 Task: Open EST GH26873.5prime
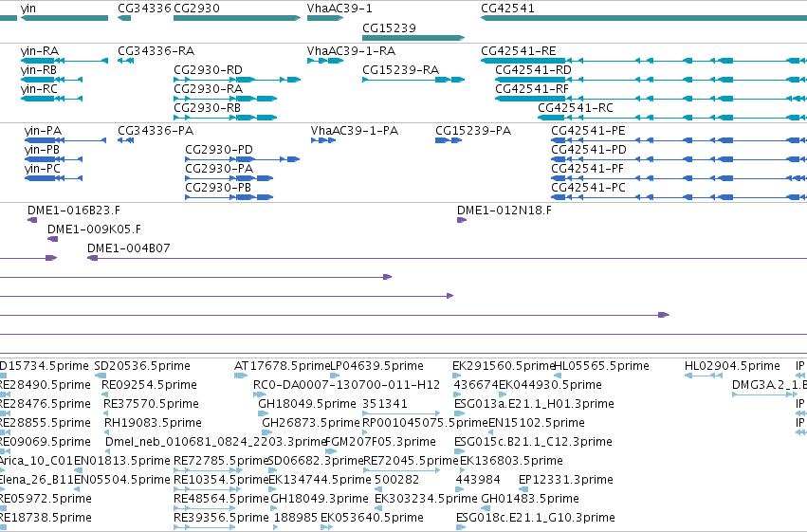[x=311, y=424]
